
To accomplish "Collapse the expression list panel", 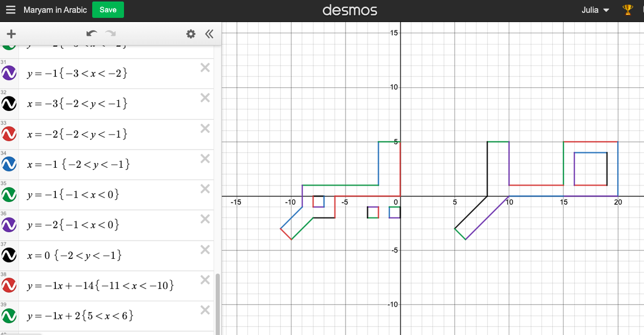I will coord(209,34).
